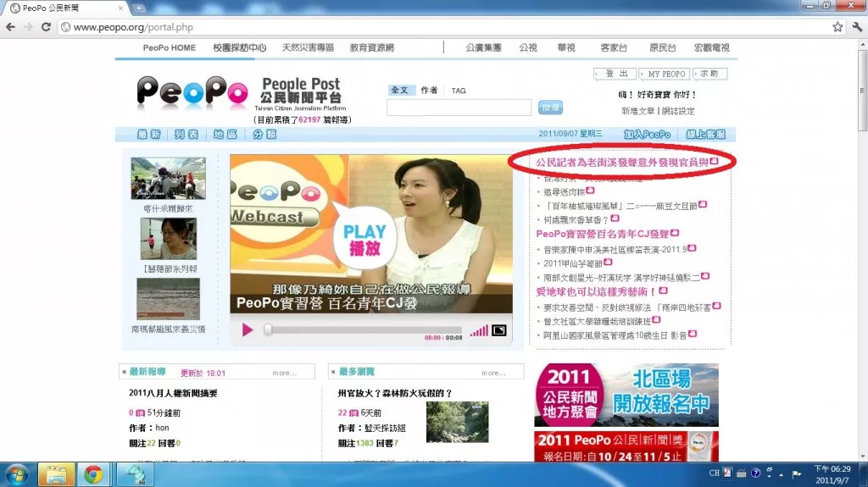
Task: Open the taskbar clock showing 下午 06:29
Action: 832,474
